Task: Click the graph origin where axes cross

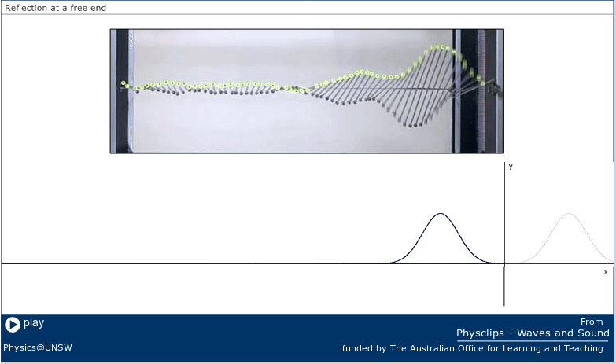Action: pyautogui.click(x=504, y=264)
